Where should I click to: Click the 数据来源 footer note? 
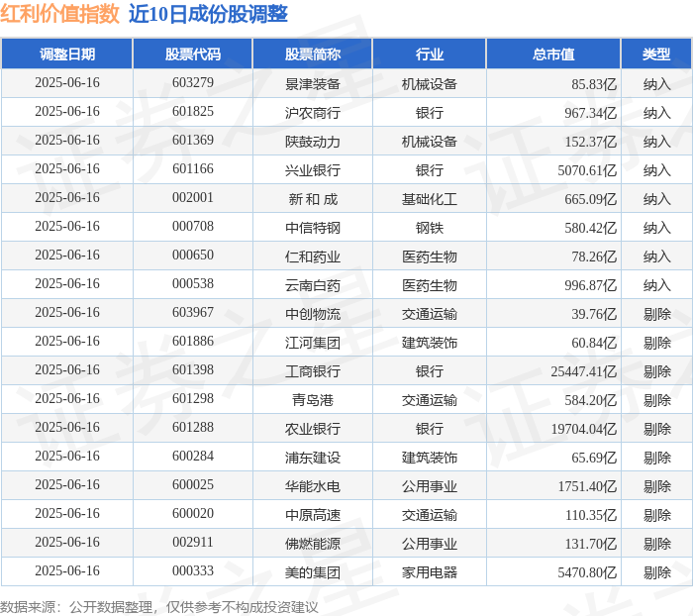pyautogui.click(x=159, y=607)
